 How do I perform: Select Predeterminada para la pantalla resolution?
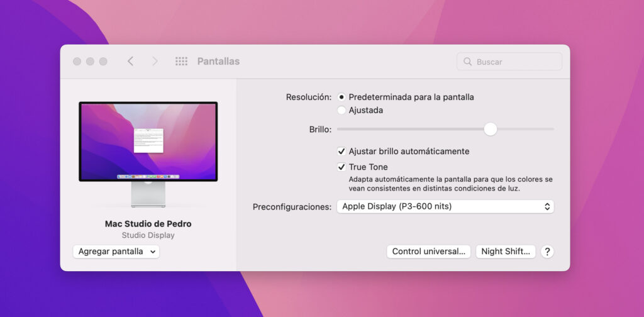pos(341,97)
